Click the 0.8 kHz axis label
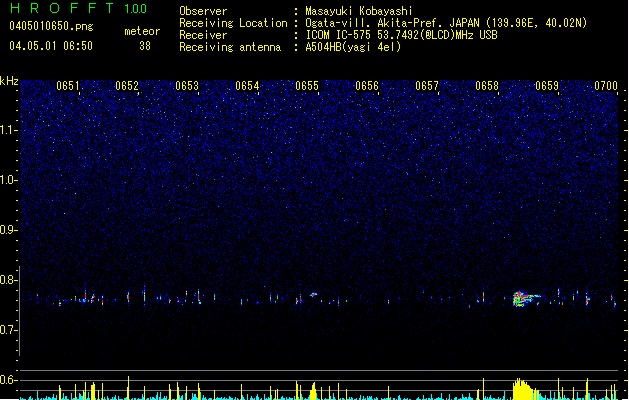Viewport: 629px width, 400px height. click(x=8, y=280)
